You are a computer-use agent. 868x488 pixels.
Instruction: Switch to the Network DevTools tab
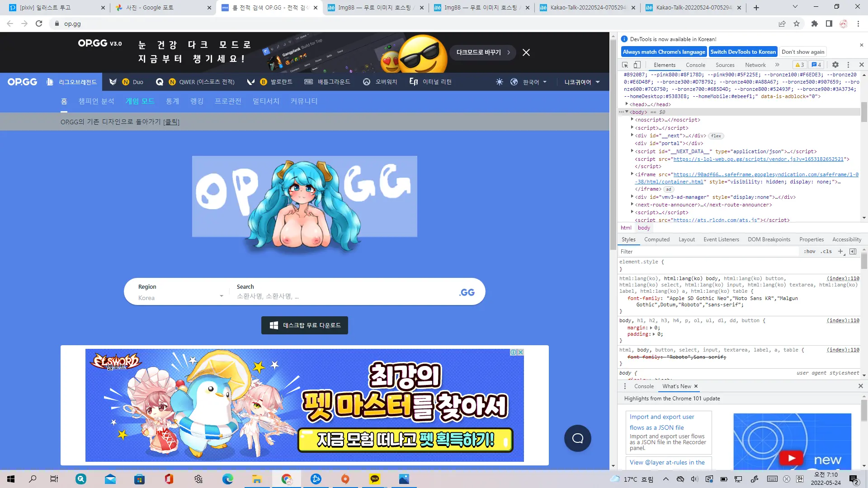[755, 65]
